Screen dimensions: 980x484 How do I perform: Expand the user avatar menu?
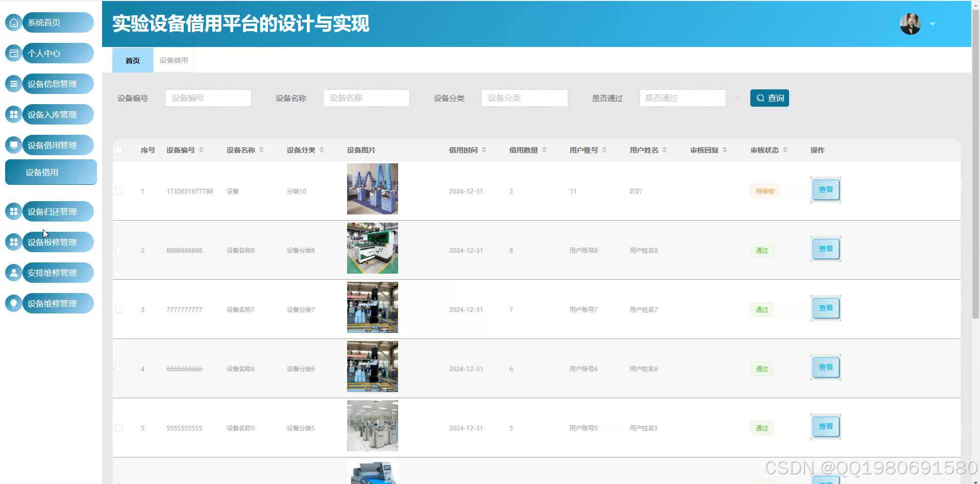[x=911, y=23]
